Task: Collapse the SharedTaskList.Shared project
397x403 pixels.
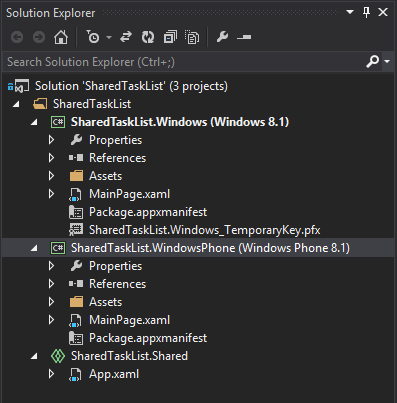Action: tap(34, 356)
